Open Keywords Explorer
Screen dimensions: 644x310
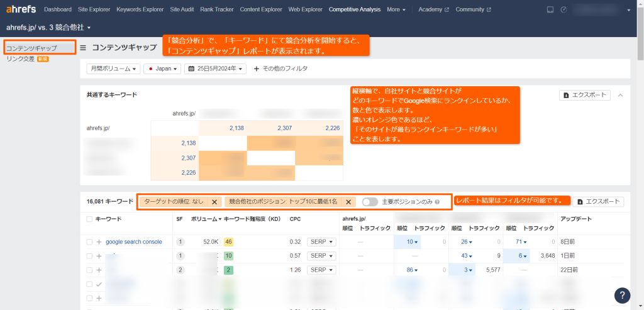140,9
